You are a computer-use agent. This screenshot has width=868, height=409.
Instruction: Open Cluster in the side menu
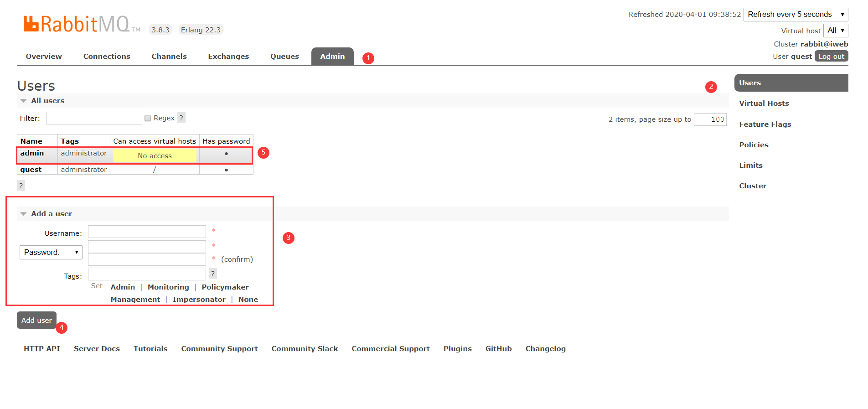[753, 186]
